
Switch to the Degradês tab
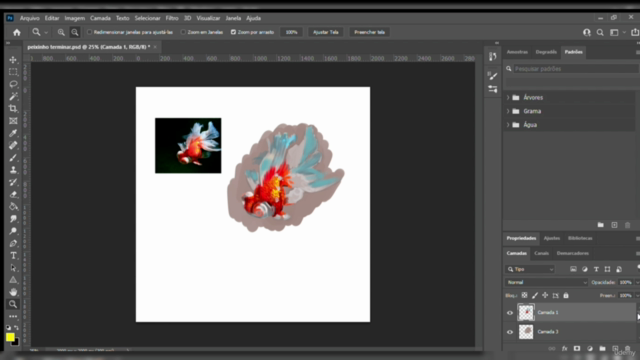coord(546,52)
